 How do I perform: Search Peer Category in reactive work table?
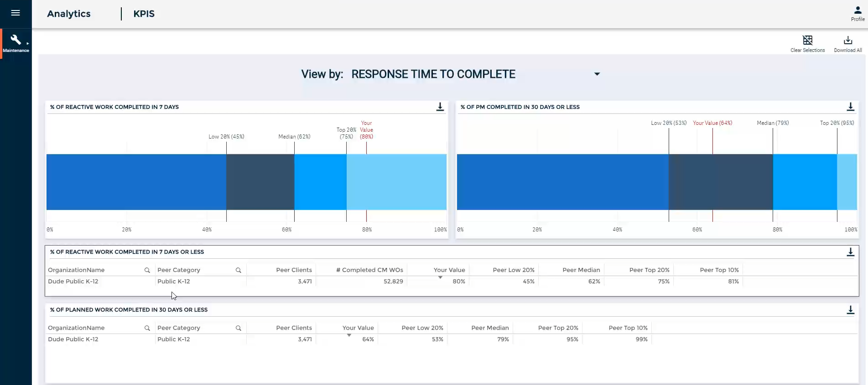click(238, 270)
